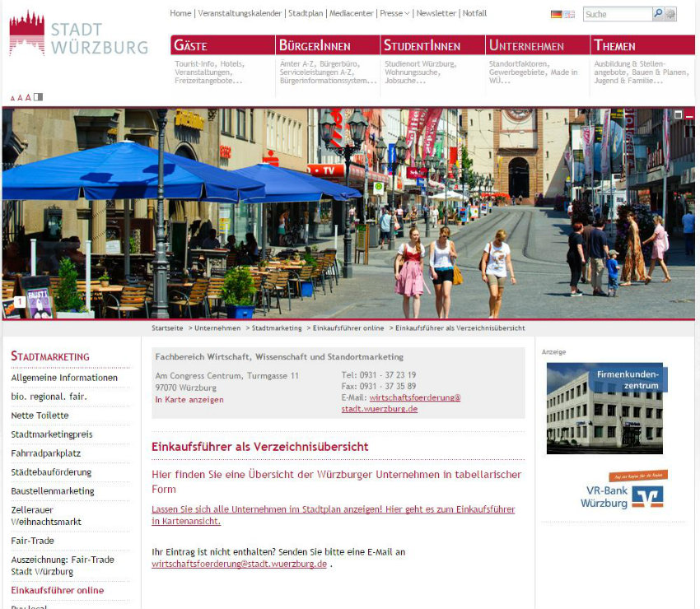Open Baustellenmarketing sidebar item
700x609 pixels.
click(53, 490)
